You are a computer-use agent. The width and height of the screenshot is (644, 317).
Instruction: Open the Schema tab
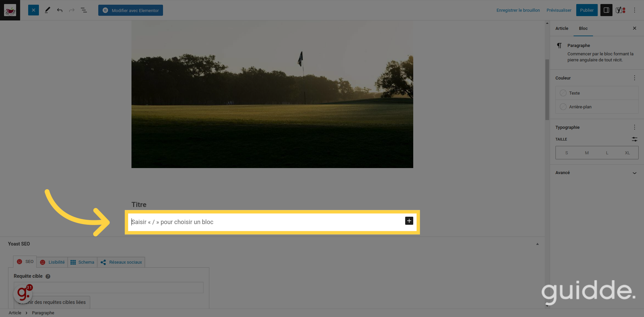[x=83, y=262]
